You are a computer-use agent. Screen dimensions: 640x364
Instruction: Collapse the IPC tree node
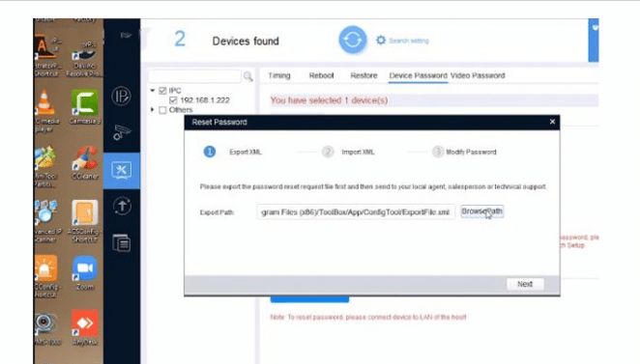pos(152,91)
